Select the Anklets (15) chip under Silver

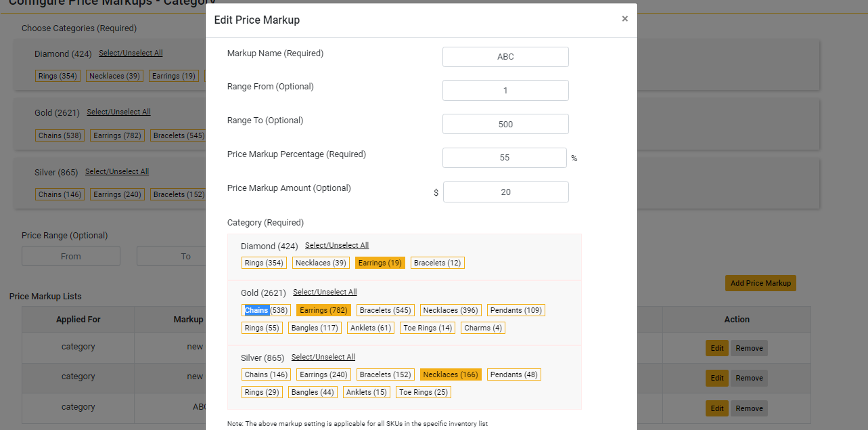point(366,391)
